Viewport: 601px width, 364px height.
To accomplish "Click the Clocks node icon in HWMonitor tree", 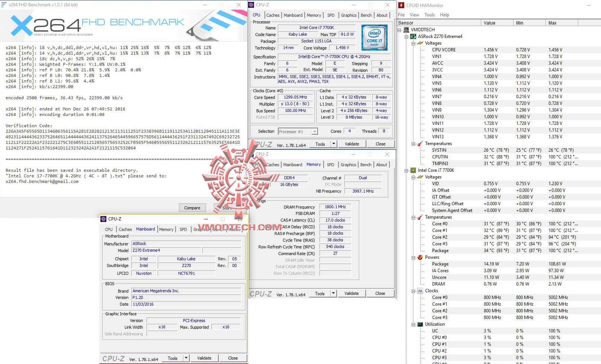I will coord(420,290).
